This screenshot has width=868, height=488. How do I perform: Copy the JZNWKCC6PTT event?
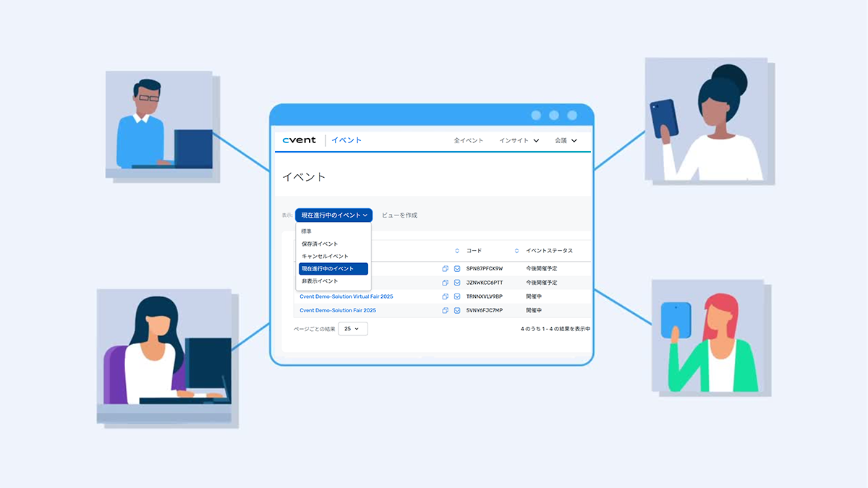pyautogui.click(x=446, y=283)
